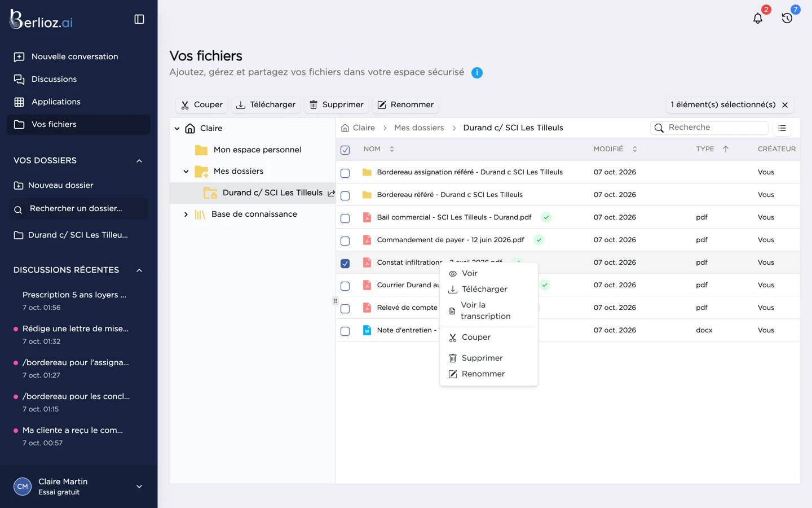
Task: Open Applications in the sidebar
Action: coord(78,102)
